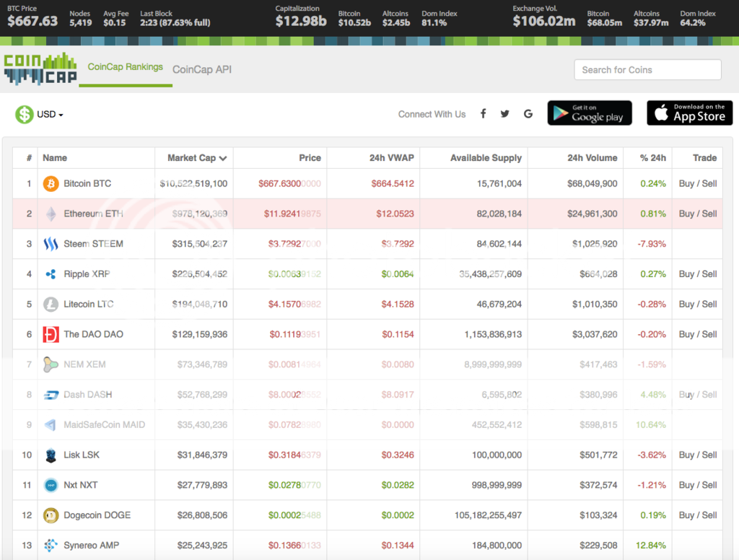Click the Ethereum coin icon

click(x=51, y=214)
